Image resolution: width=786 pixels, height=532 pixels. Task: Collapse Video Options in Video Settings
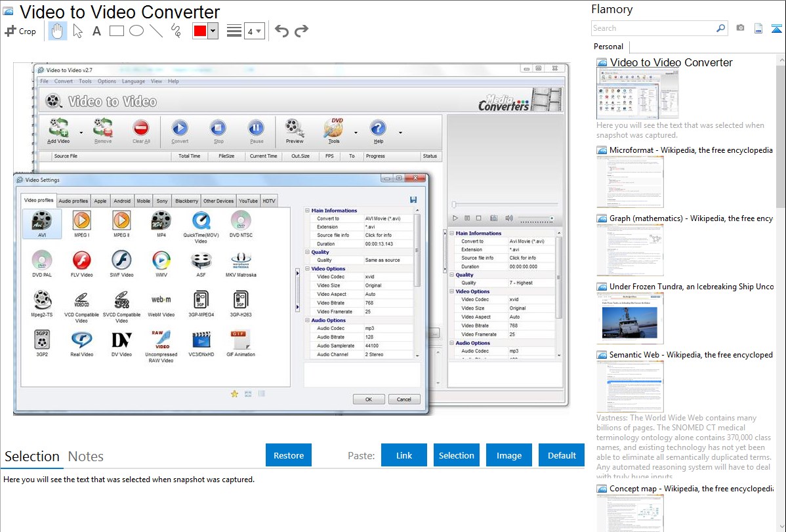click(307, 269)
